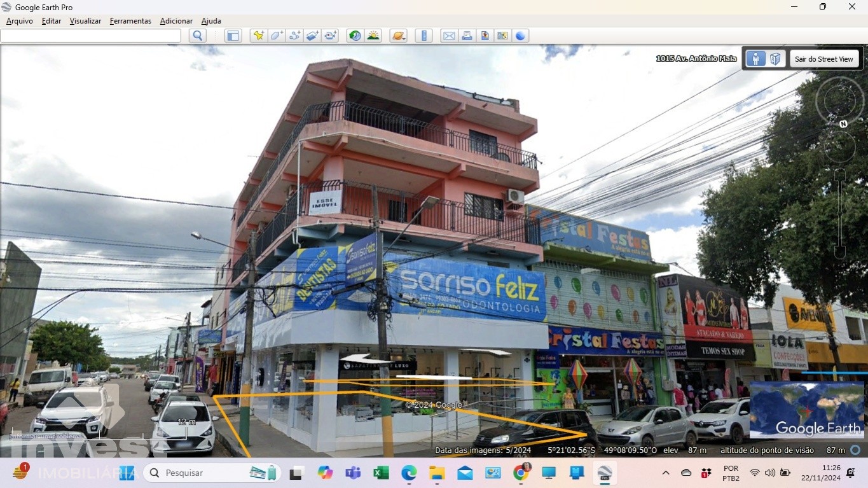Click the Record a Tour icon
Screen dimensions: 868x488
[x=330, y=36]
